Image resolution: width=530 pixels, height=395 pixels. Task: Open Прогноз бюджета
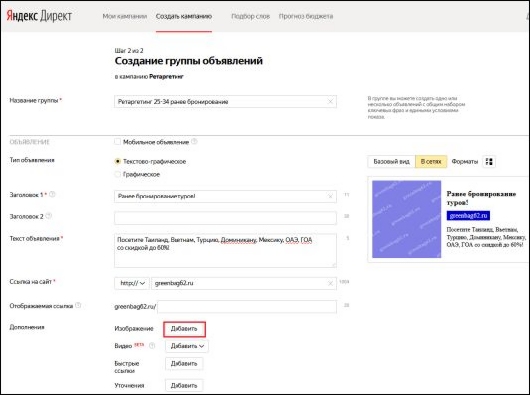tap(306, 16)
